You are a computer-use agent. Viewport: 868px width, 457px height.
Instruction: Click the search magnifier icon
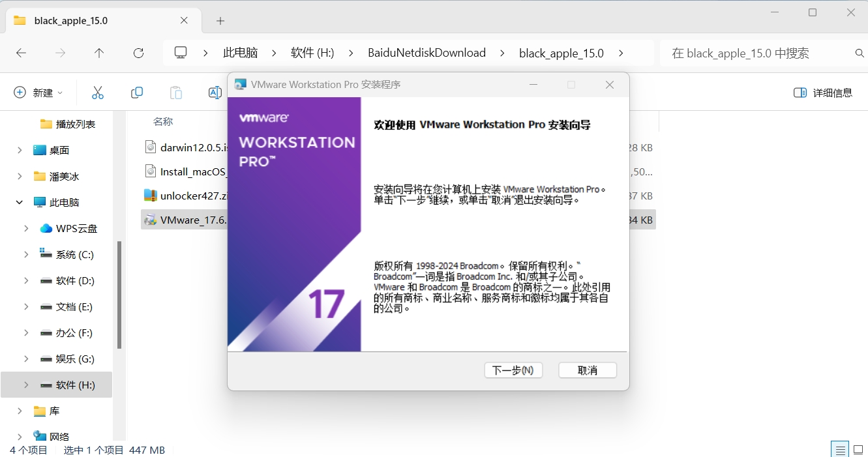point(859,53)
